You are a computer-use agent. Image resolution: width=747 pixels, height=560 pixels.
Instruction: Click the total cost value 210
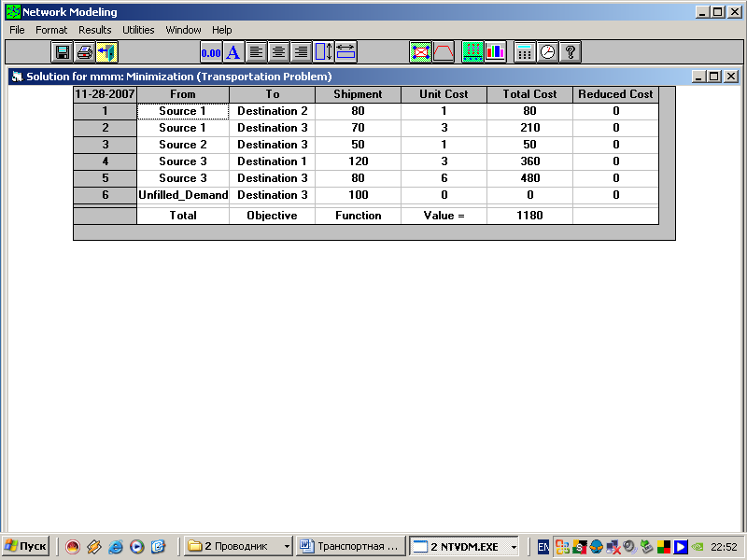click(x=529, y=128)
